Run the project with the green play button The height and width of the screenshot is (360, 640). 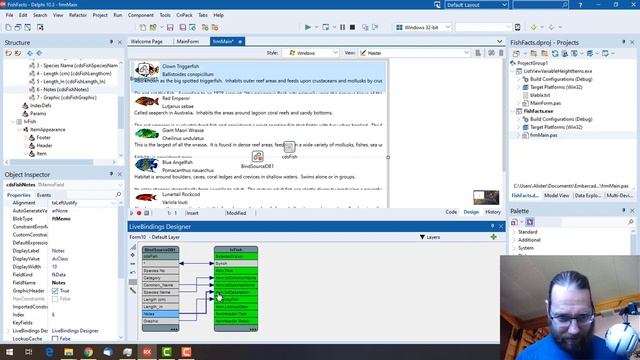[x=308, y=27]
